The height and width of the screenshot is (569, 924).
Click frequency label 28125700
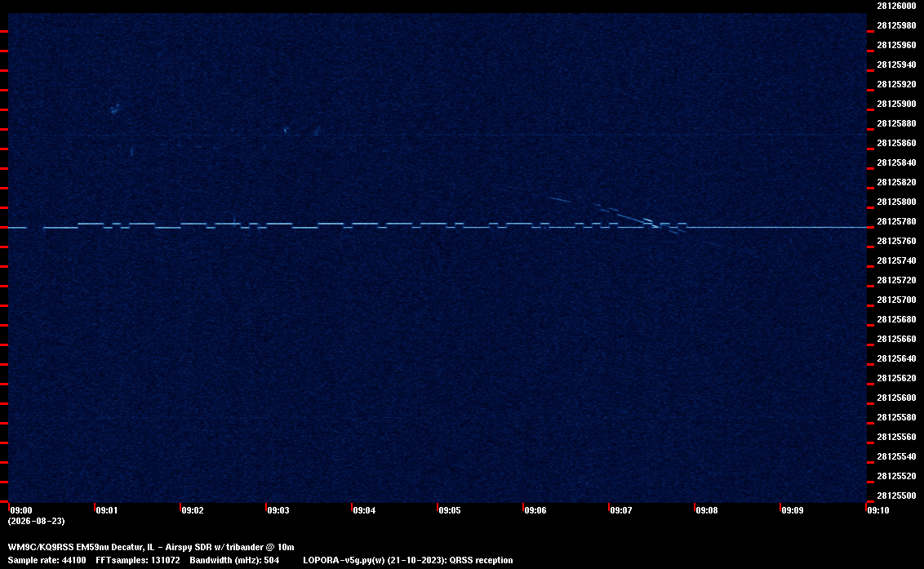896,300
